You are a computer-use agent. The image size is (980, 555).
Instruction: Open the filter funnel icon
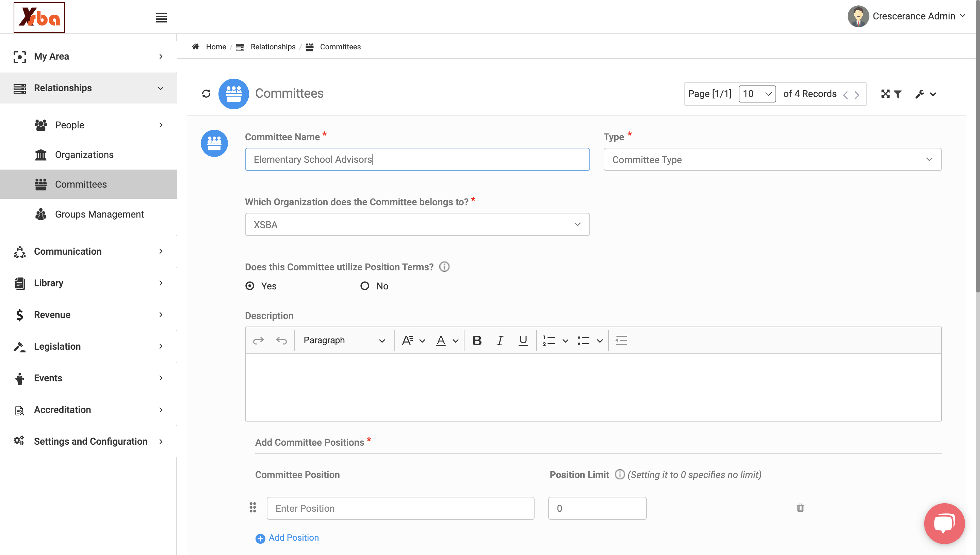(x=898, y=94)
